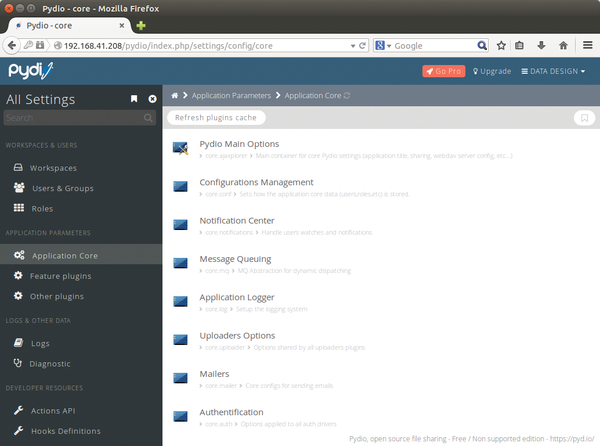Screen dimensions: 600x446
Task: Open Hooks Definitions resource
Action: (x=65, y=431)
